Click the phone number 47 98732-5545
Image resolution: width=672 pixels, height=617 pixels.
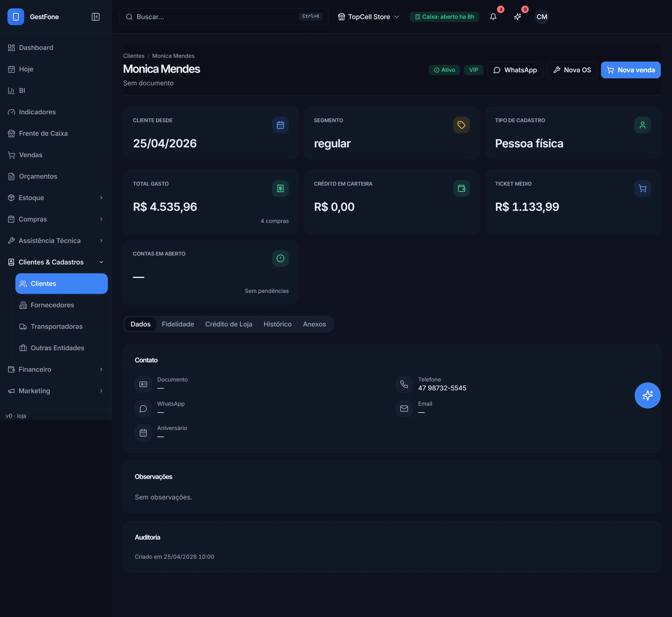click(442, 388)
